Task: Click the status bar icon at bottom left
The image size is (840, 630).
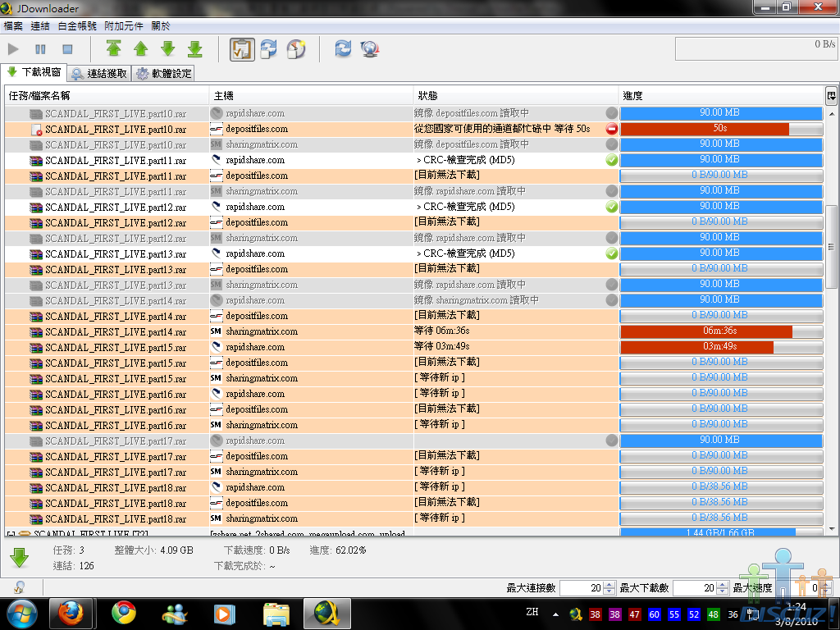Action: 20,587
